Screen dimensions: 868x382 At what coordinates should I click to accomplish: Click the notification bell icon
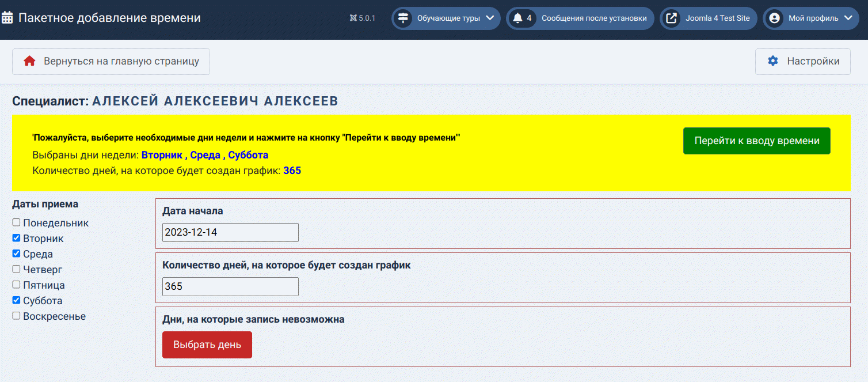(x=517, y=18)
